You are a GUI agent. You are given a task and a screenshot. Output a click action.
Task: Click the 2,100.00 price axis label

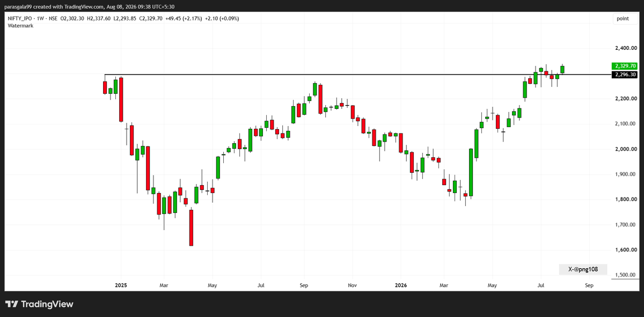625,124
